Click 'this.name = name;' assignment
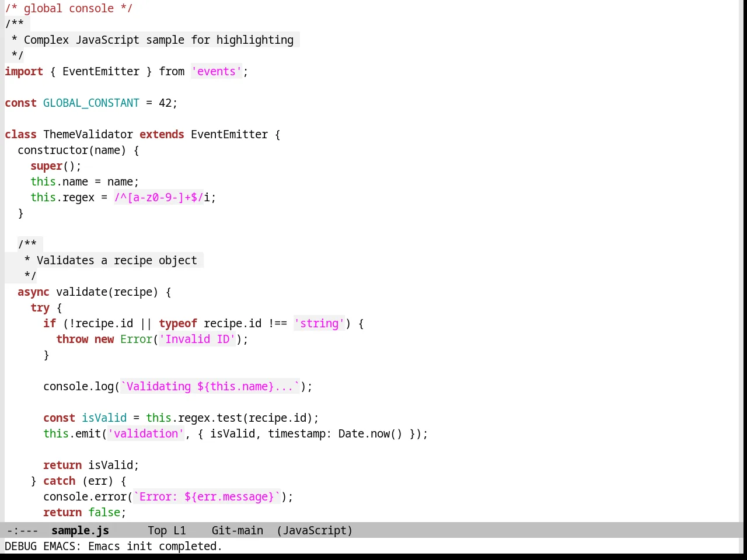Image resolution: width=747 pixels, height=560 pixels. click(85, 181)
